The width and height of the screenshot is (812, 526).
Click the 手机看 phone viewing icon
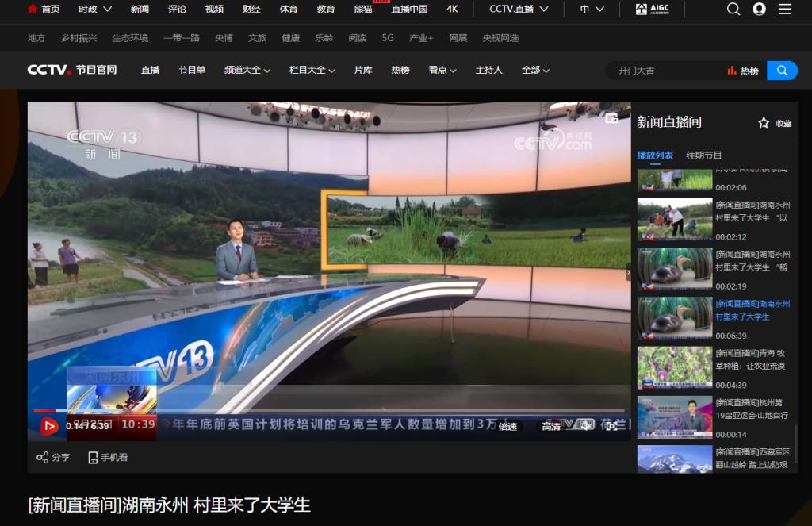(108, 457)
